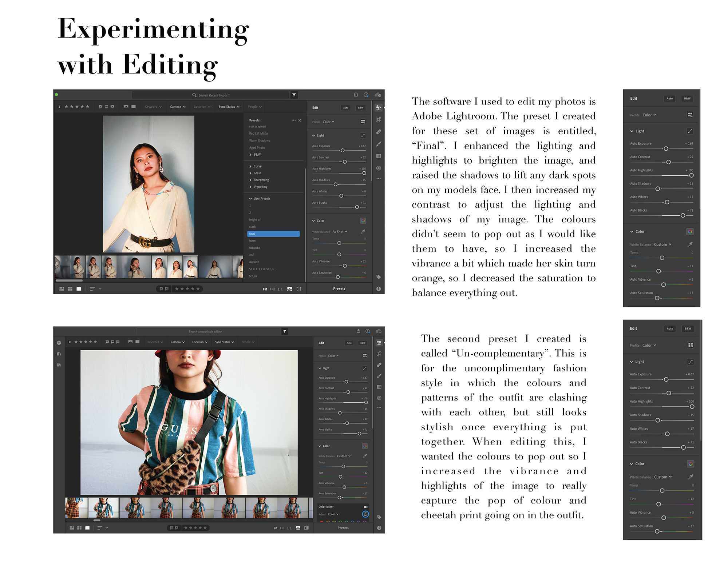Open three-dots more icon in bottom window tool strip

379,407
